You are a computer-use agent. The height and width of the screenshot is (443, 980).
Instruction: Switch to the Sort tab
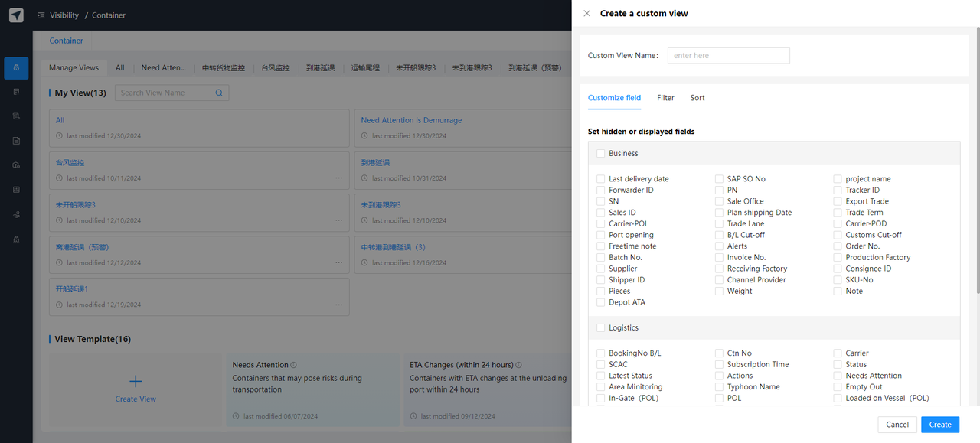pos(697,98)
